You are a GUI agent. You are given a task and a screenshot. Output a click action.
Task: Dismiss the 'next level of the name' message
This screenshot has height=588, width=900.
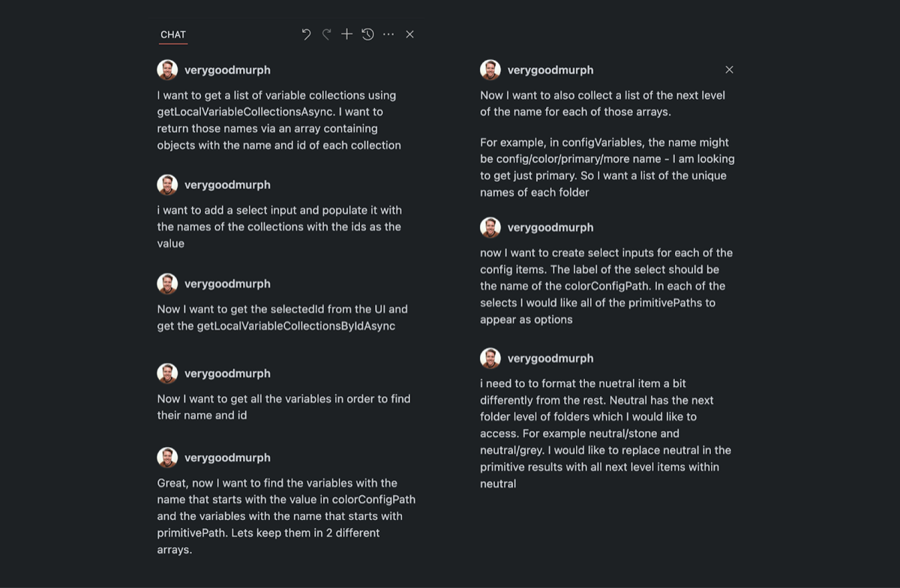(729, 70)
